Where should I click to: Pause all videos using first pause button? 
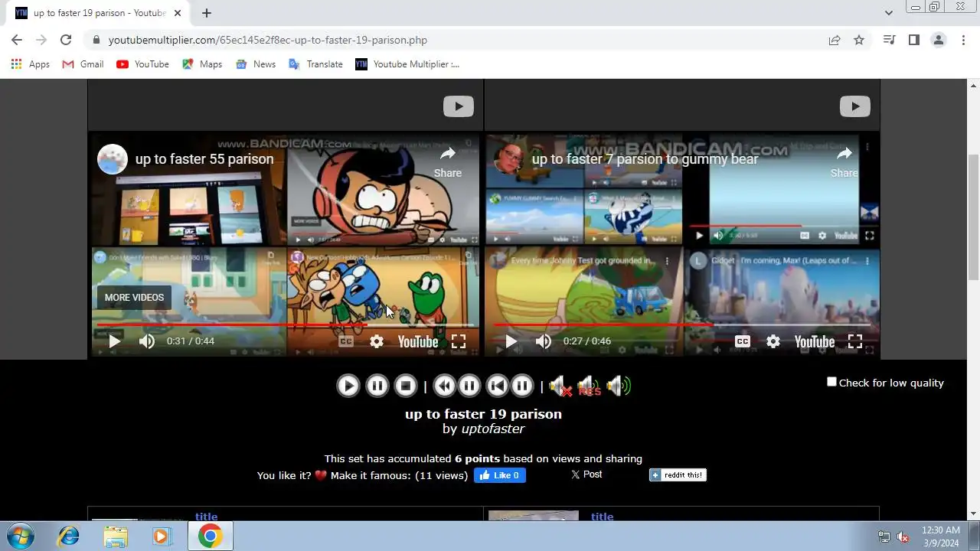[x=377, y=386]
